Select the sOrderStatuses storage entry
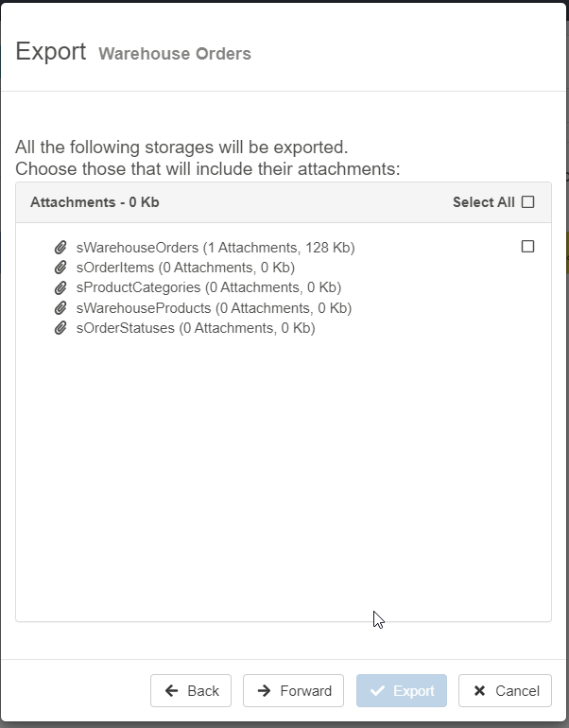The width and height of the screenshot is (569, 728). click(195, 328)
